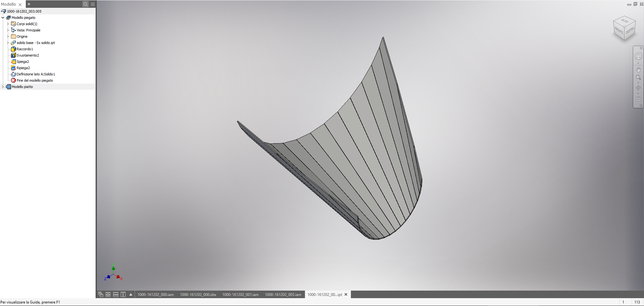644x306 pixels.
Task: Activate the Zoom tool in navigation bar
Action: point(638,77)
